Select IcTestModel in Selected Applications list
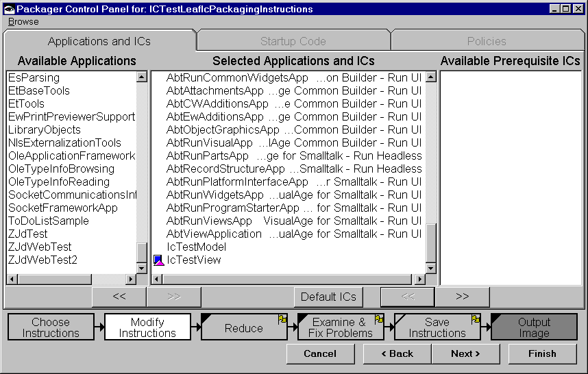The width and height of the screenshot is (588, 374). 196,247
